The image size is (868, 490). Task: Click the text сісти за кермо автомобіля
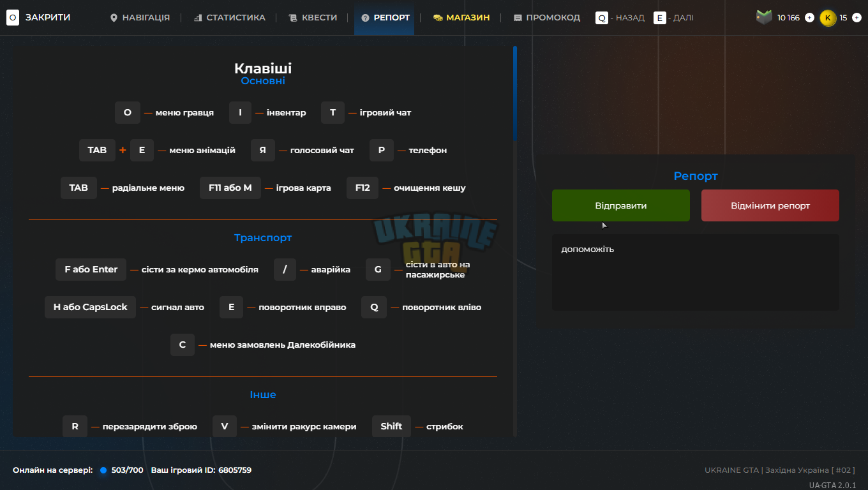(200, 269)
